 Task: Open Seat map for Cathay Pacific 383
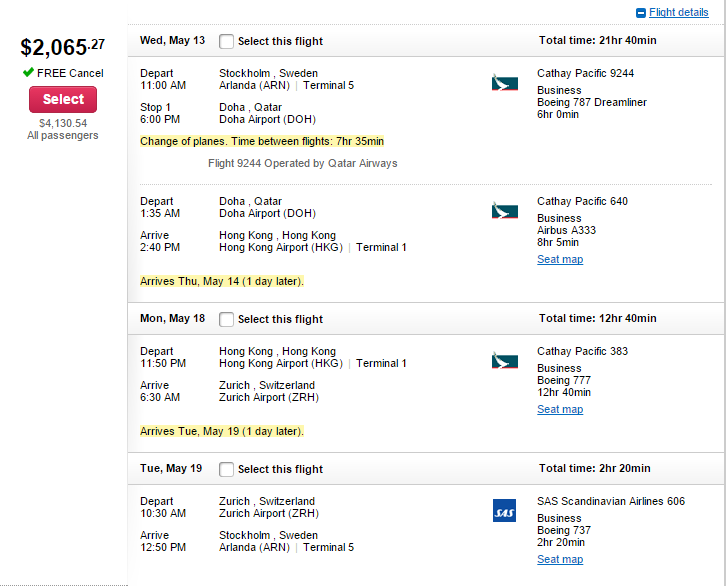560,410
